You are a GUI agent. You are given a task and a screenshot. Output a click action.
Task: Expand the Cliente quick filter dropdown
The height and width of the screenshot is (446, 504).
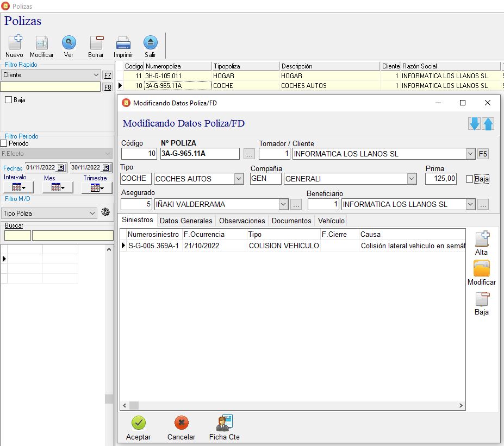tap(96, 75)
